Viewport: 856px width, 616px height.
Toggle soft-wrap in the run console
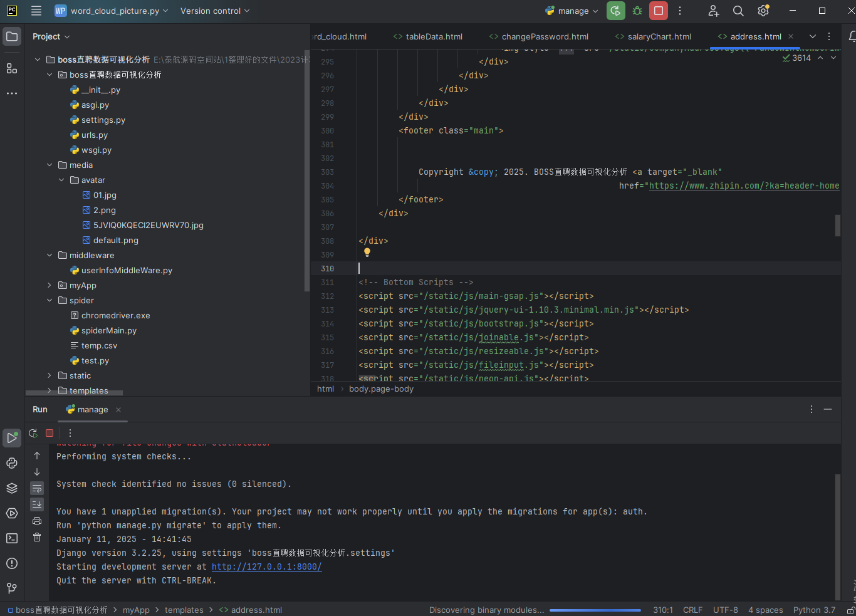click(37, 488)
